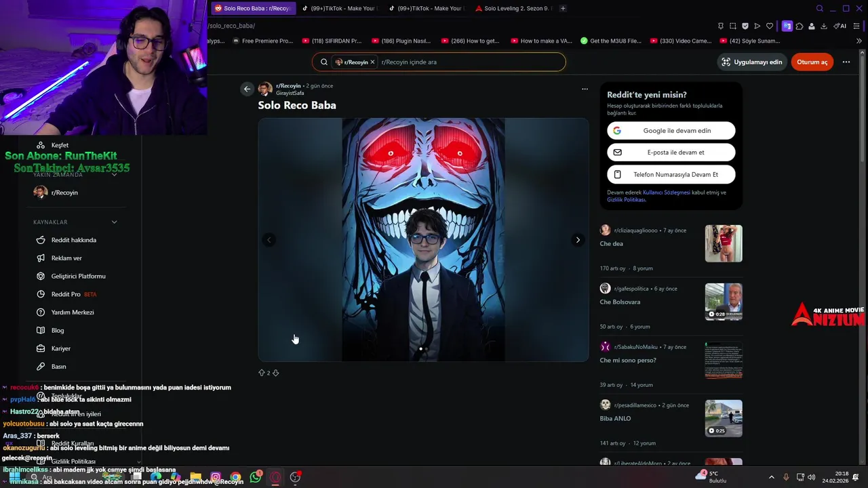
Task: Take a snapshot with the capture icon
Action: click(x=733, y=26)
